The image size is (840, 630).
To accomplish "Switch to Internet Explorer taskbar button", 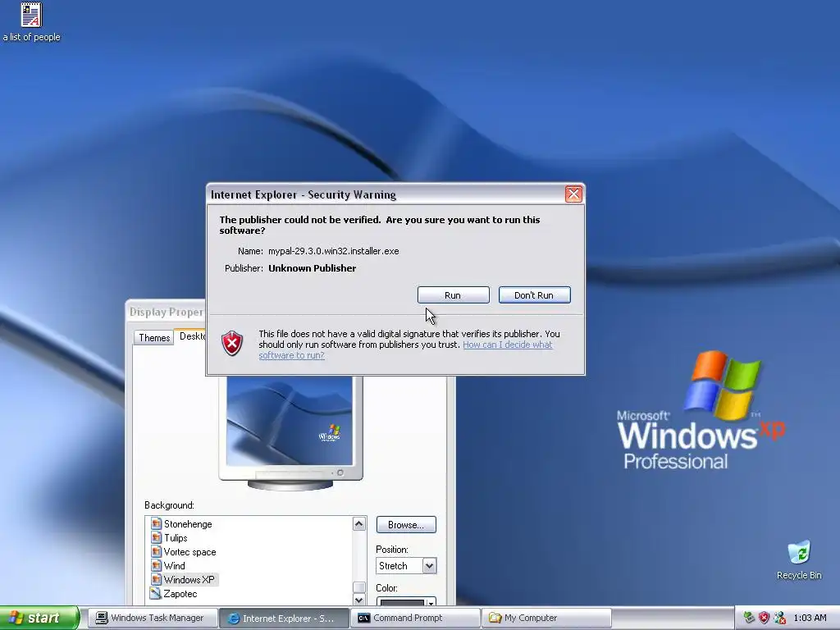I will [x=284, y=618].
